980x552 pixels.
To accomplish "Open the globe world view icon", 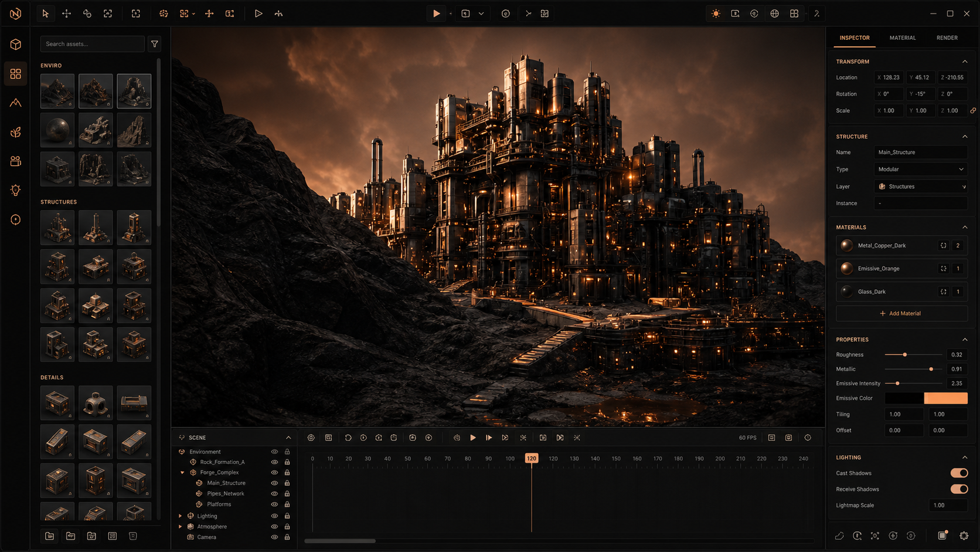I will pyautogui.click(x=774, y=13).
